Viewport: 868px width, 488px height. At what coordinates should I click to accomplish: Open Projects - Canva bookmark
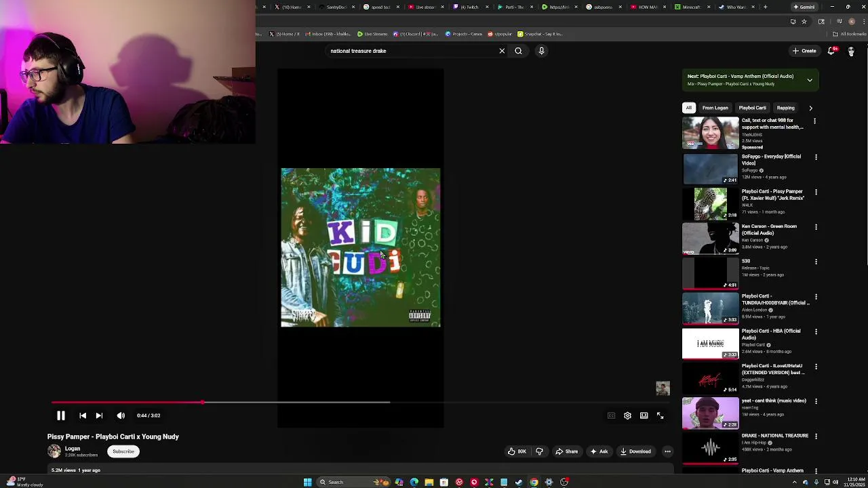(464, 34)
